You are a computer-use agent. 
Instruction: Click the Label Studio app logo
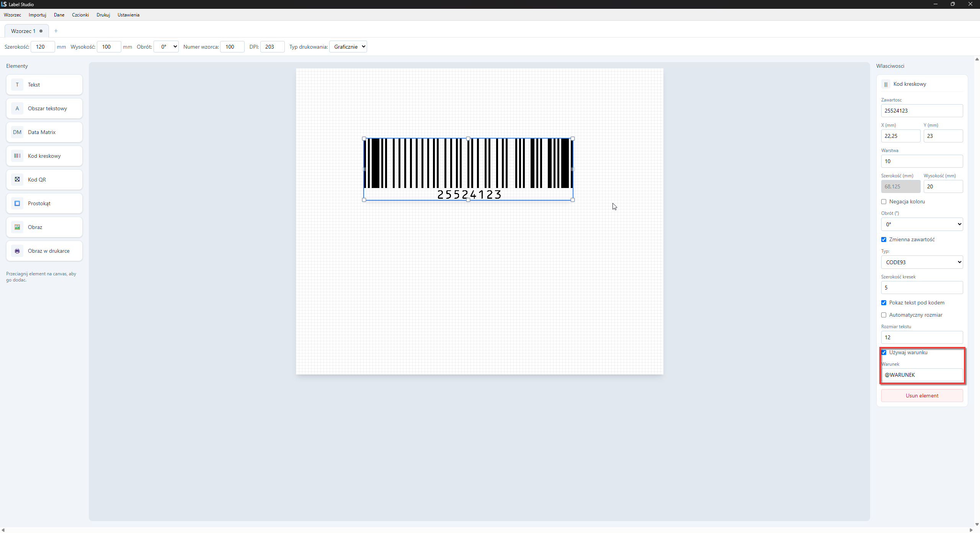pos(4,4)
